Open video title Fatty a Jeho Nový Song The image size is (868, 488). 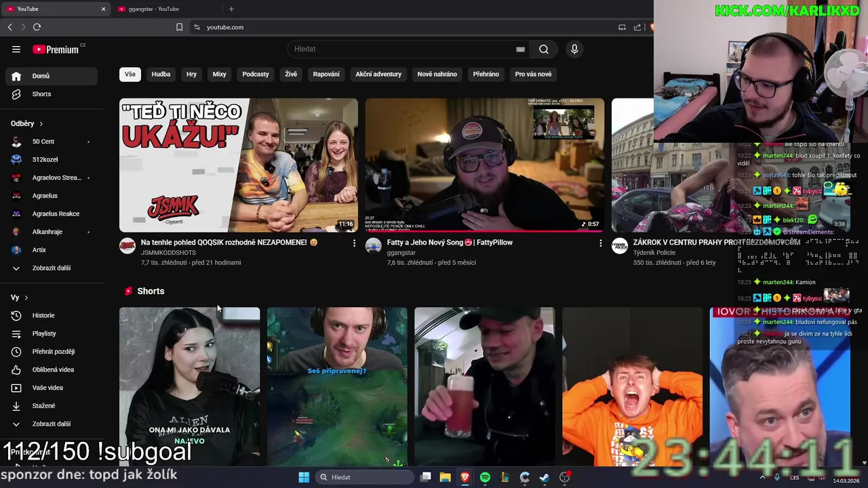point(450,243)
